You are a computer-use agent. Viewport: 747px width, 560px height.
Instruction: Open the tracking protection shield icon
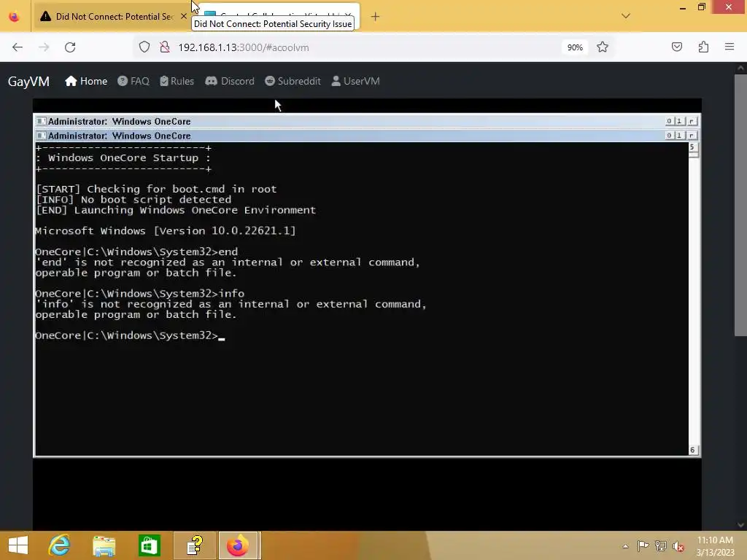pyautogui.click(x=144, y=47)
